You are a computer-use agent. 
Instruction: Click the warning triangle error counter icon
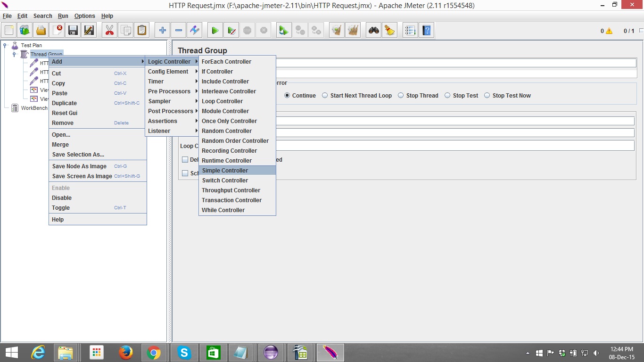609,31
